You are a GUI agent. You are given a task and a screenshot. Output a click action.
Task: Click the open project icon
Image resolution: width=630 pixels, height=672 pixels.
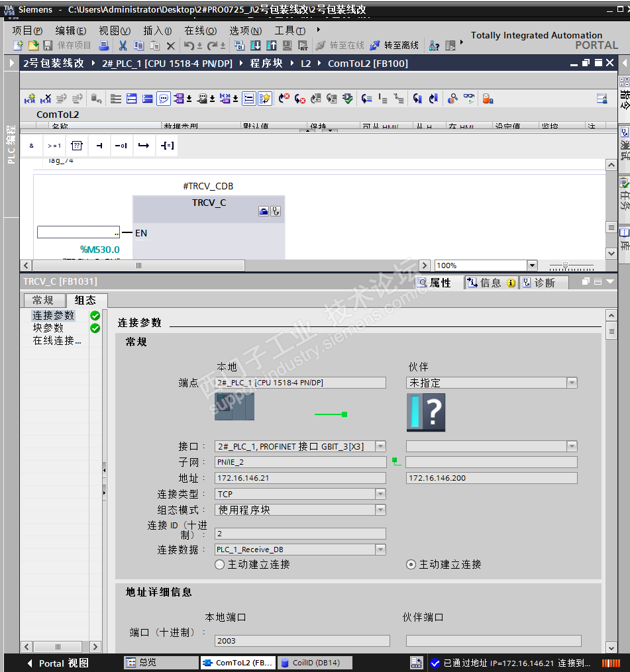33,46
